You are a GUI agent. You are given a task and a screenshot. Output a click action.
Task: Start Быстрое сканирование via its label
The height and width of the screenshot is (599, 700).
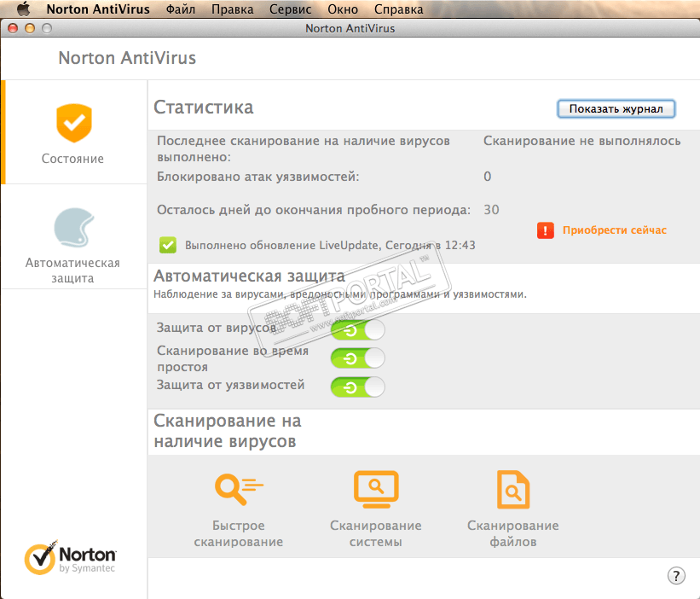click(x=239, y=533)
